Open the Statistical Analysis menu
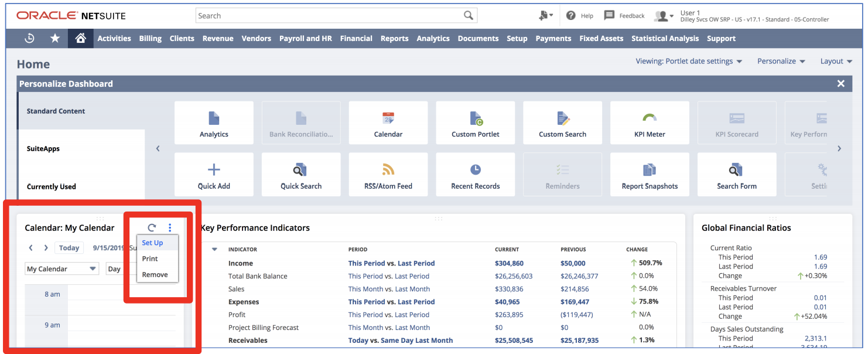This screenshot has width=868, height=354. [665, 38]
